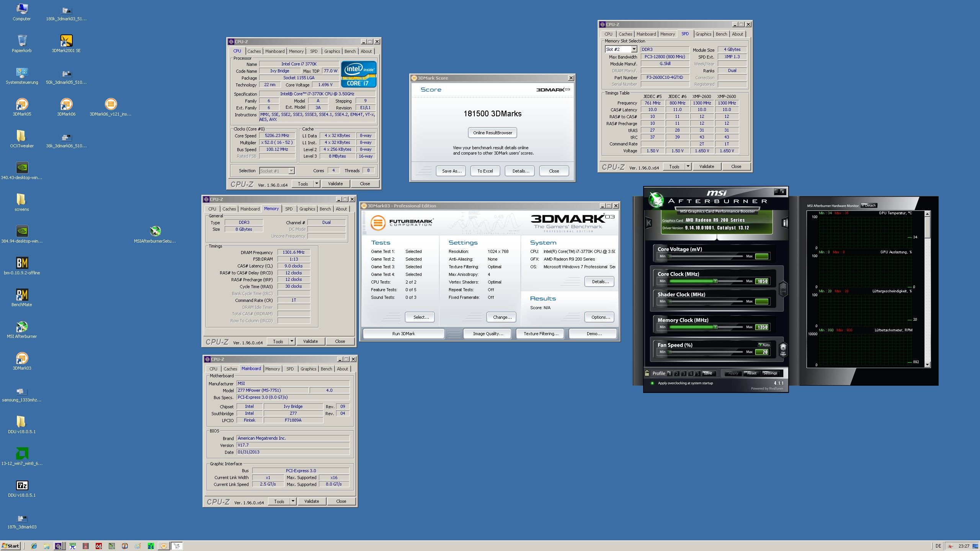Open MSI Afterburner desktop shortcut
Screen dimensions: 980x551
pyautogui.click(x=22, y=329)
